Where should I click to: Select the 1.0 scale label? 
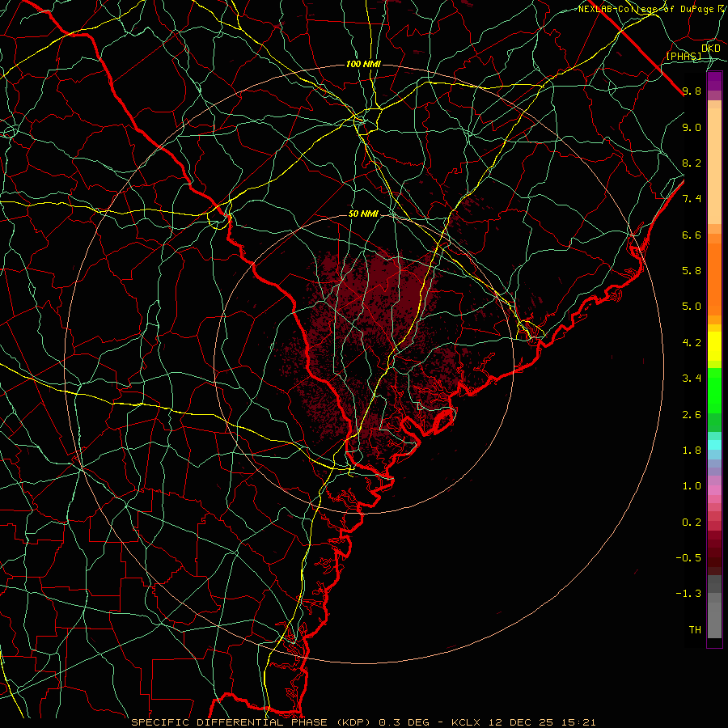[692, 486]
